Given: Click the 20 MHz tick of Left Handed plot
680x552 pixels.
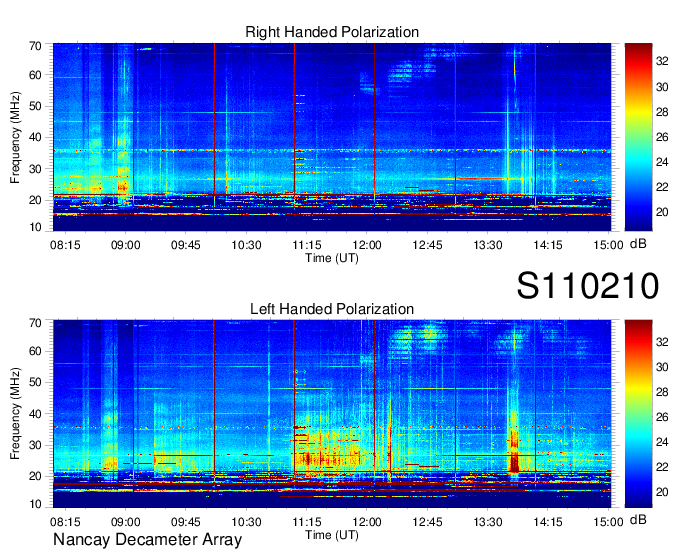Looking at the screenshot, I should (x=35, y=476).
